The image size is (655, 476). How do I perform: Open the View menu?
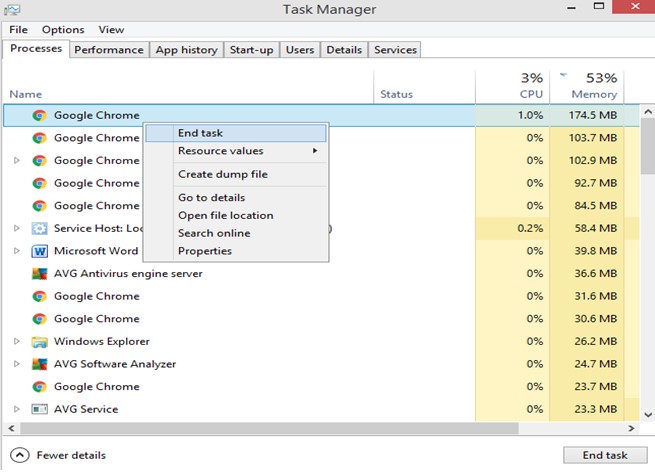[x=111, y=30]
